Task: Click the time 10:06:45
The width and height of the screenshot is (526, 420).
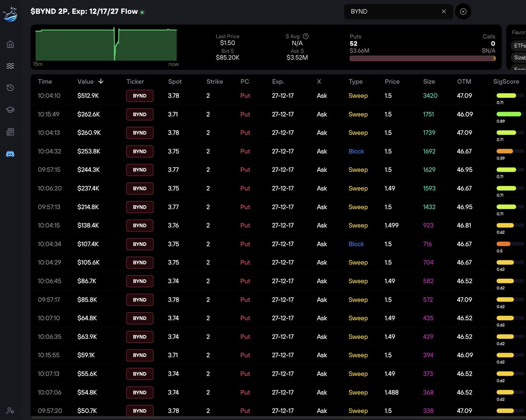Action: [x=50, y=281]
